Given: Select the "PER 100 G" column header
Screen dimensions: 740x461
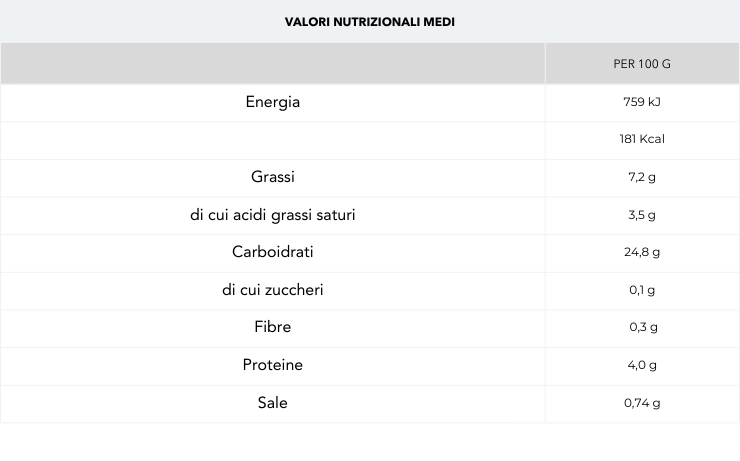Looking at the screenshot, I should click(642, 64).
